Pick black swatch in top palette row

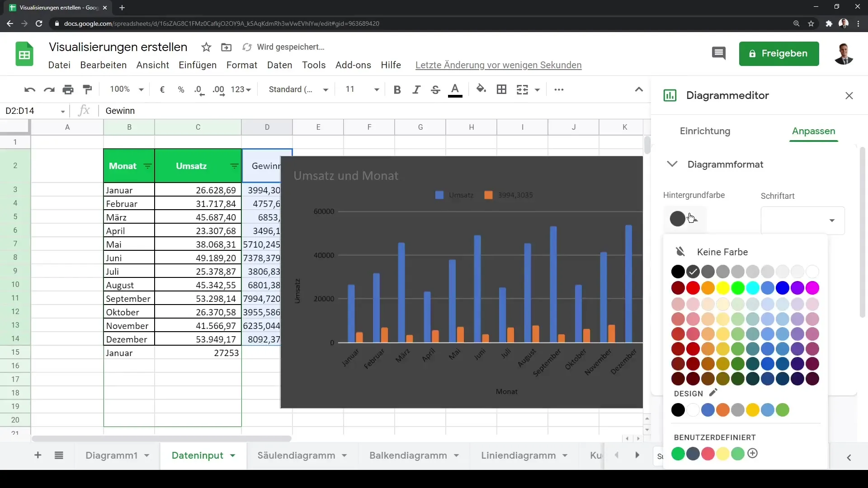pos(678,272)
